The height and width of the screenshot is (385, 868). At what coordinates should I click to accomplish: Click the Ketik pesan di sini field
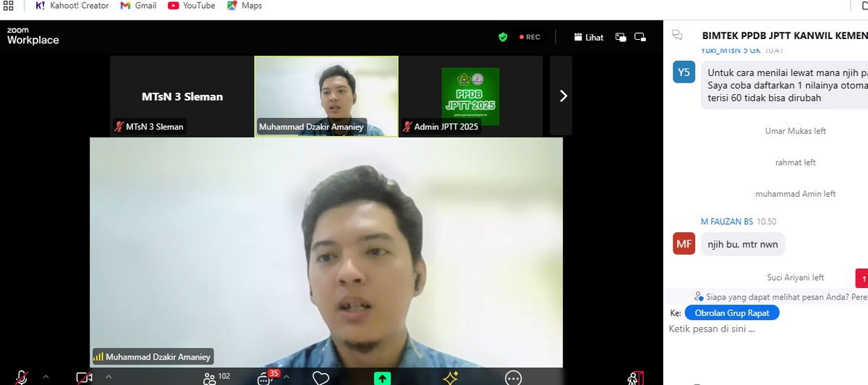[x=759, y=329]
